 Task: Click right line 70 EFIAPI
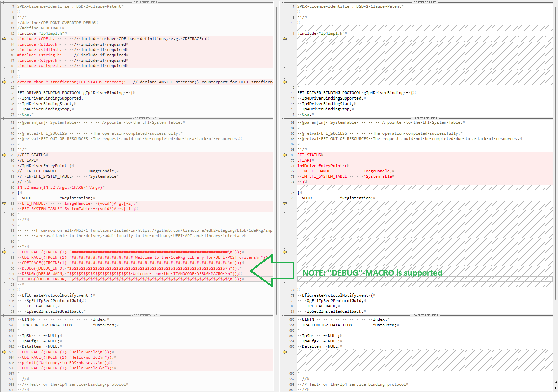coord(305,160)
